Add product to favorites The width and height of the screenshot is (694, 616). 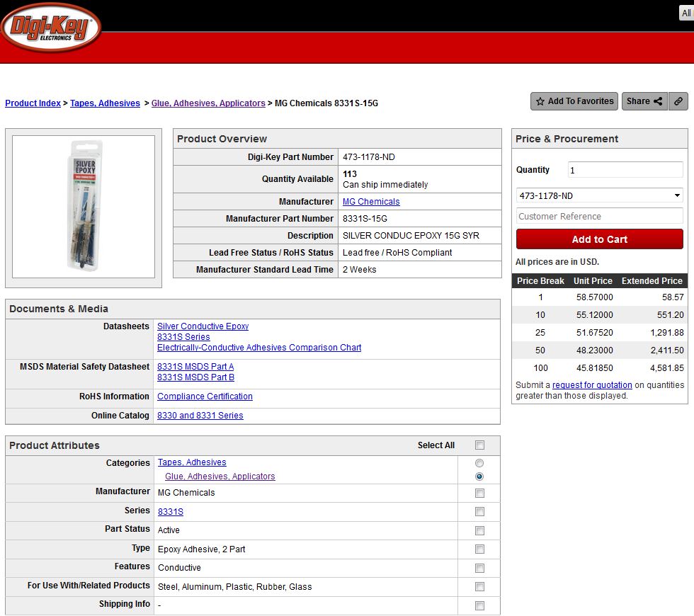click(x=574, y=101)
